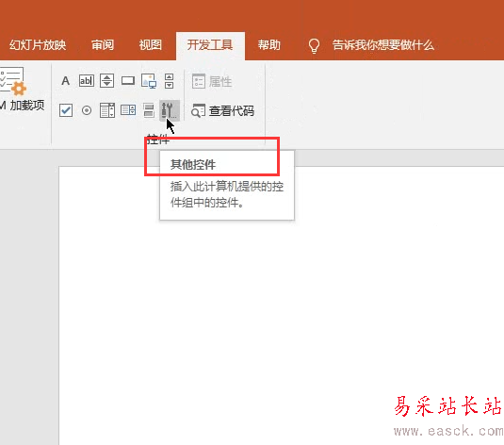The image size is (504, 445).
Task: Open the 帮助 tab
Action: [x=269, y=45]
